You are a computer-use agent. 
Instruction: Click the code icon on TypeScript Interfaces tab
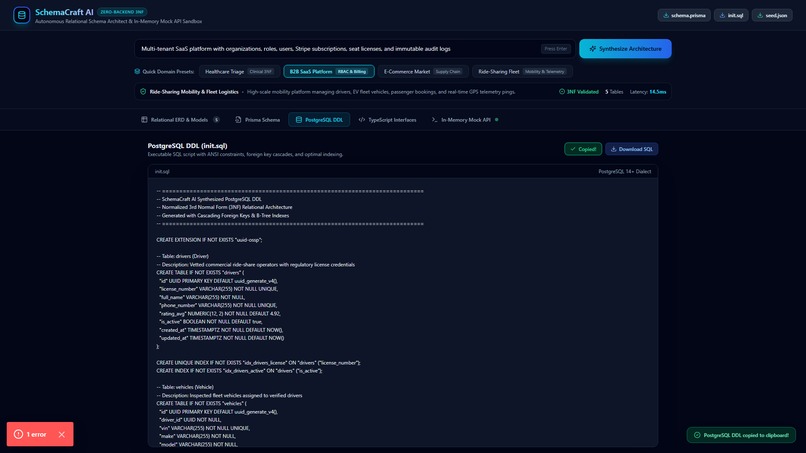click(362, 120)
